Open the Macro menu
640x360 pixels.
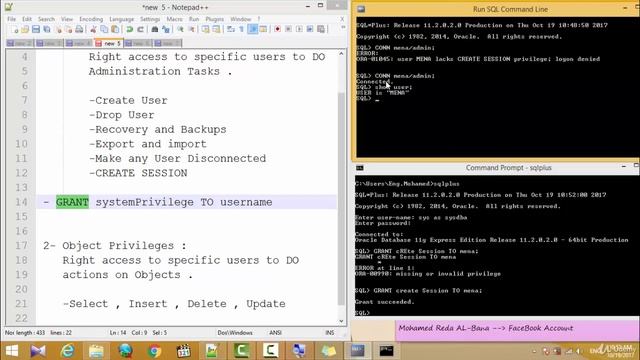coord(174,19)
